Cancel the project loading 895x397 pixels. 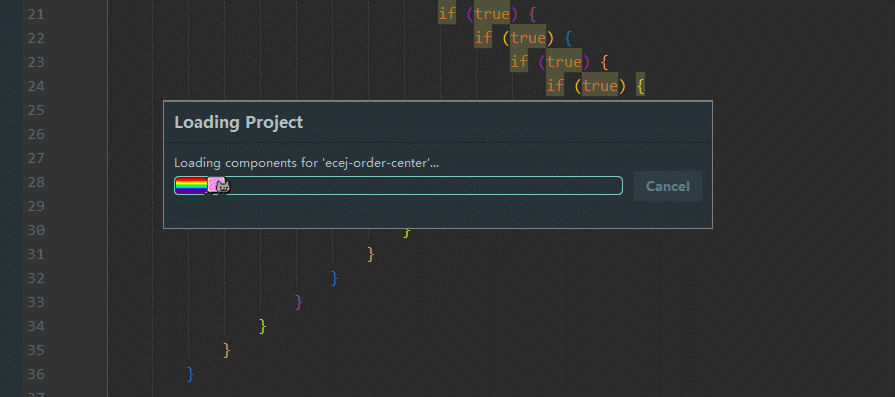[x=668, y=187]
